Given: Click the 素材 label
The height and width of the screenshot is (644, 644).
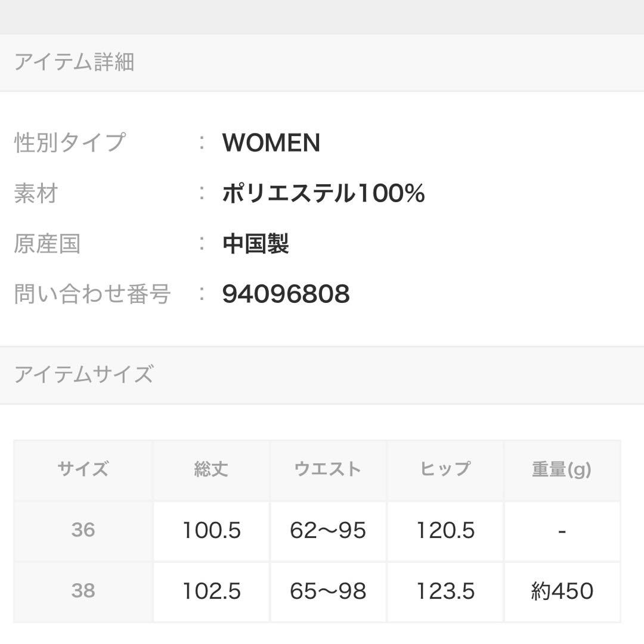Looking at the screenshot, I should point(36,193).
